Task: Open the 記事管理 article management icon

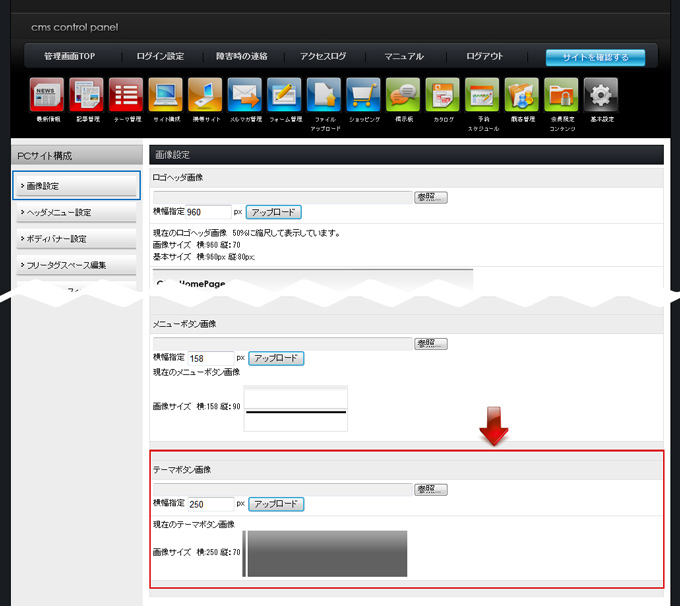Action: pyautogui.click(x=87, y=95)
